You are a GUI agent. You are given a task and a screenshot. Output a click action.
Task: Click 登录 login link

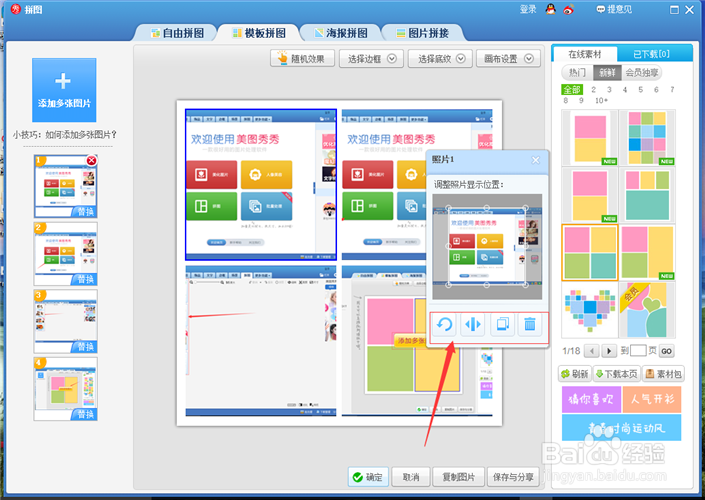point(528,9)
